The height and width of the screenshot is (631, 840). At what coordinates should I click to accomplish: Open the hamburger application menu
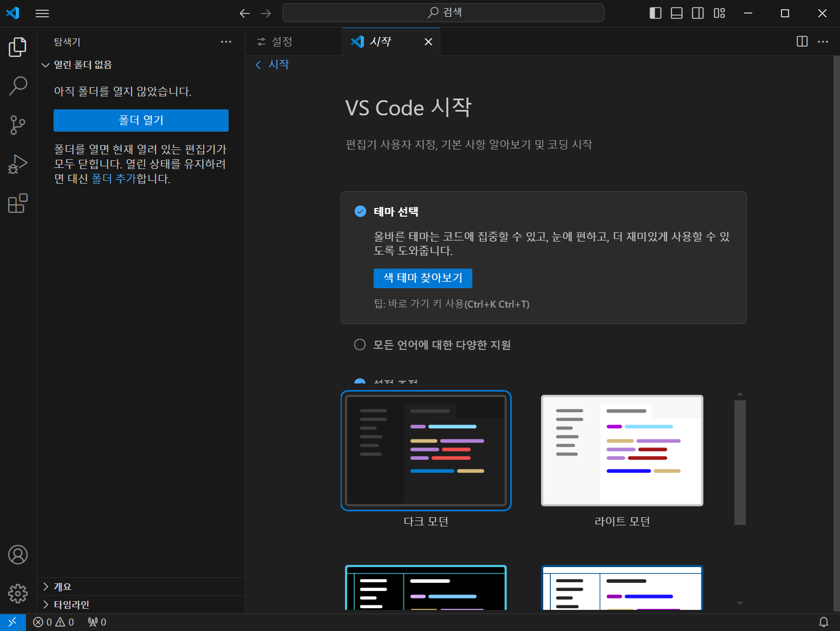coord(42,13)
